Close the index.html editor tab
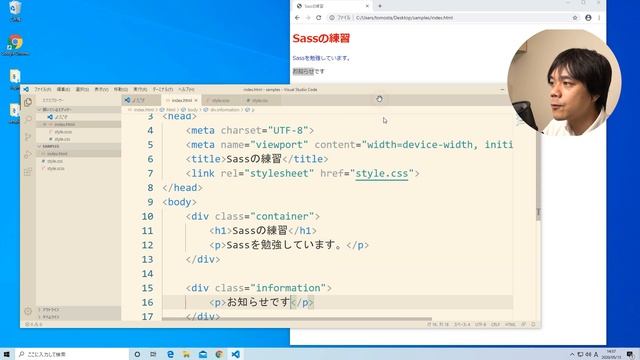This screenshot has height=360, width=640. pos(196,100)
